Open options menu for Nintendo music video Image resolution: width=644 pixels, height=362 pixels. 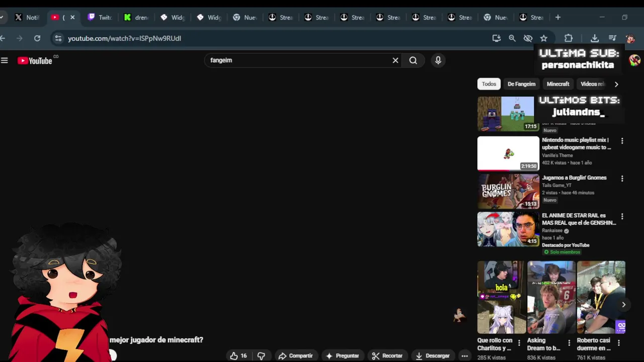point(622,141)
